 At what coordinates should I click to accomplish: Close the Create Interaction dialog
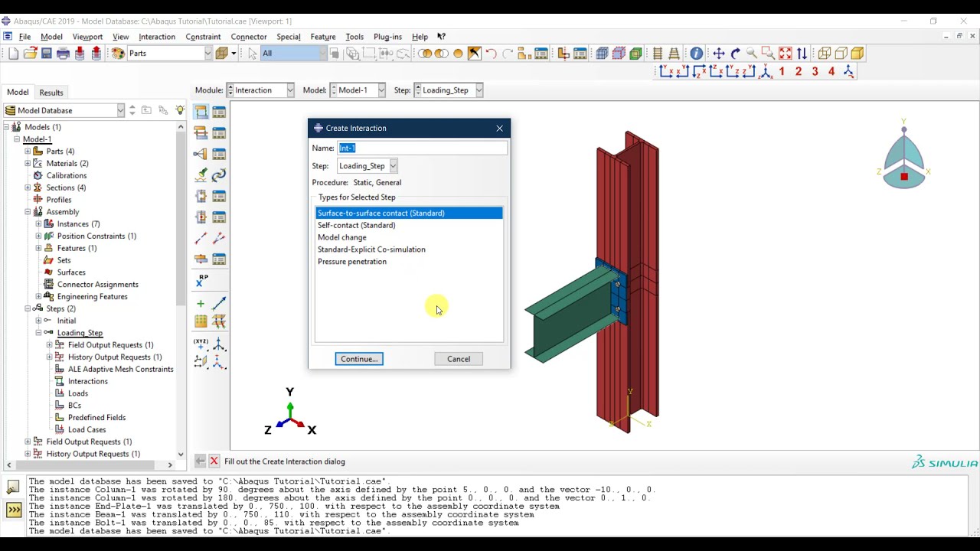[x=500, y=129]
